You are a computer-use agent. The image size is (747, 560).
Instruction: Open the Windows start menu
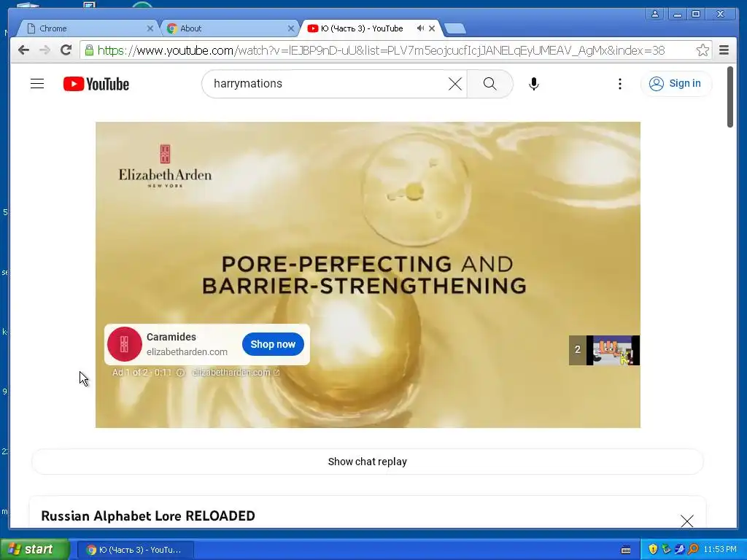click(34, 550)
